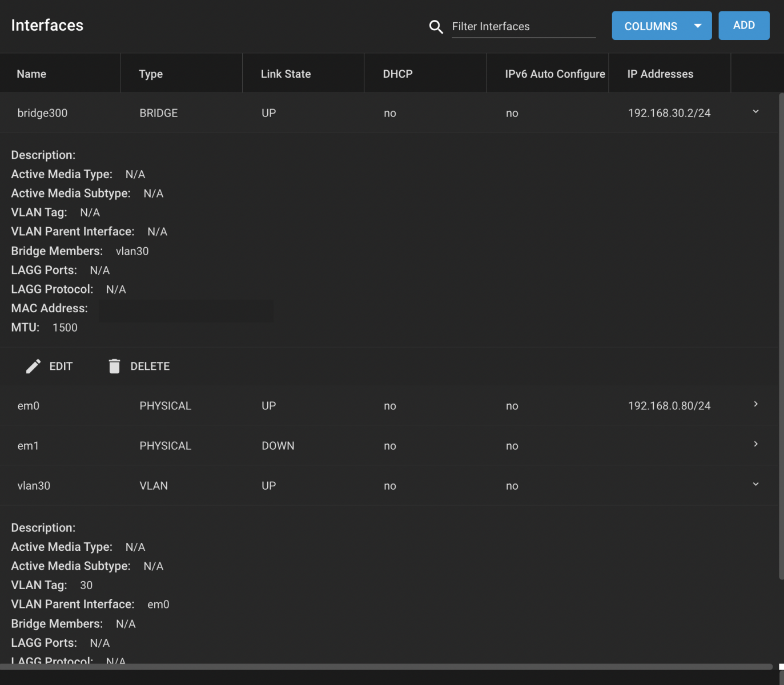
Task: Select the bridge300 interface name
Action: click(42, 113)
